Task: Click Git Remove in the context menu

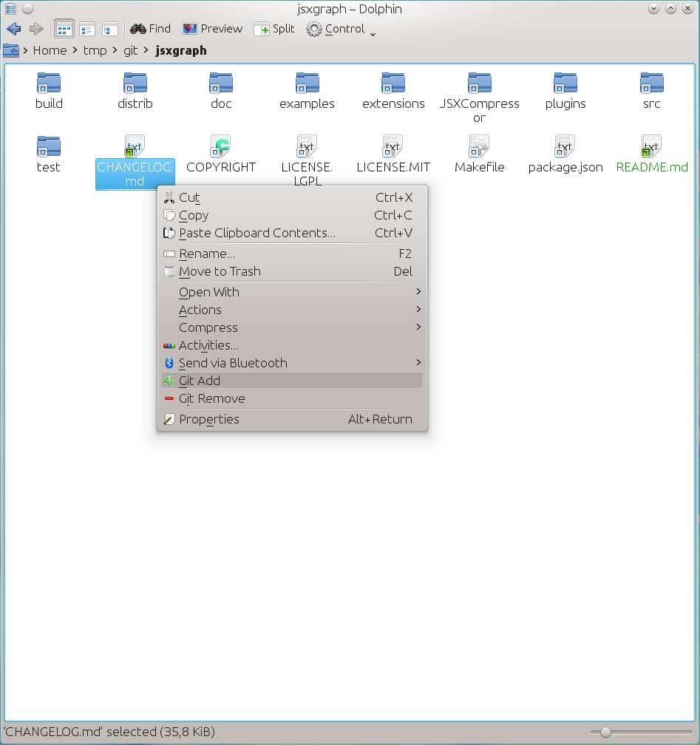Action: point(292,398)
